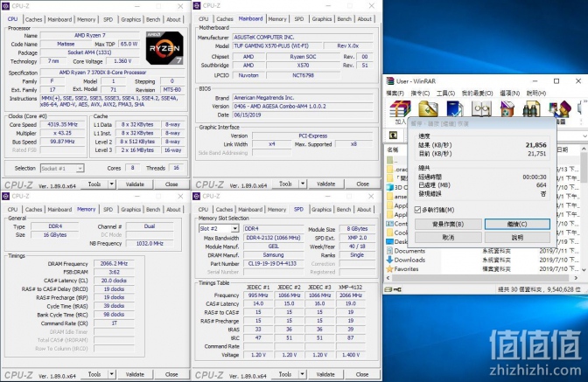Screen dimensions: 588x382
Task: Click the Core Speed value 4319.35 MHz
Action: [x=63, y=124]
